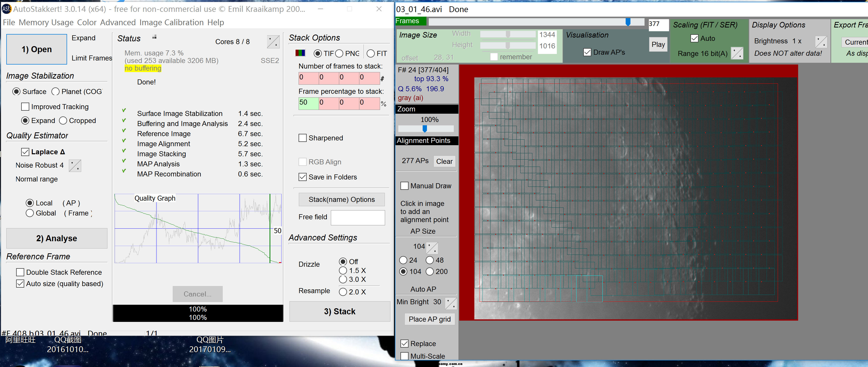Open the Memory Usage menu
The image size is (868, 367).
[46, 22]
